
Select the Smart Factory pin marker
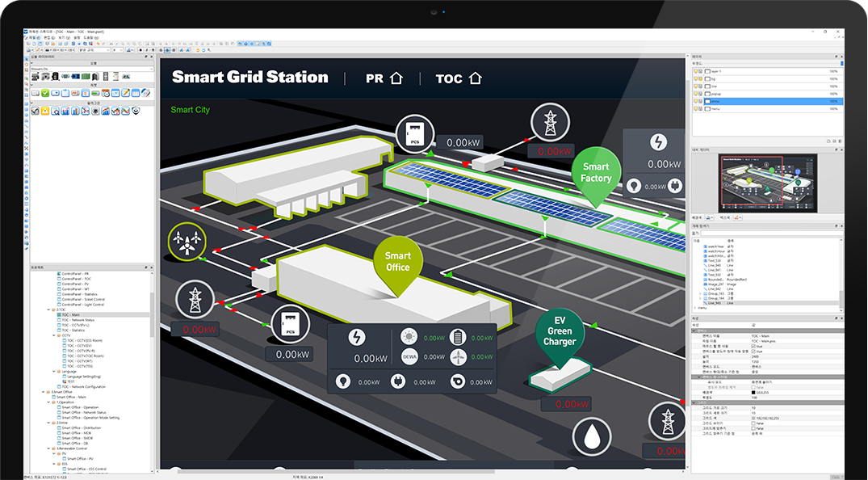[596, 176]
